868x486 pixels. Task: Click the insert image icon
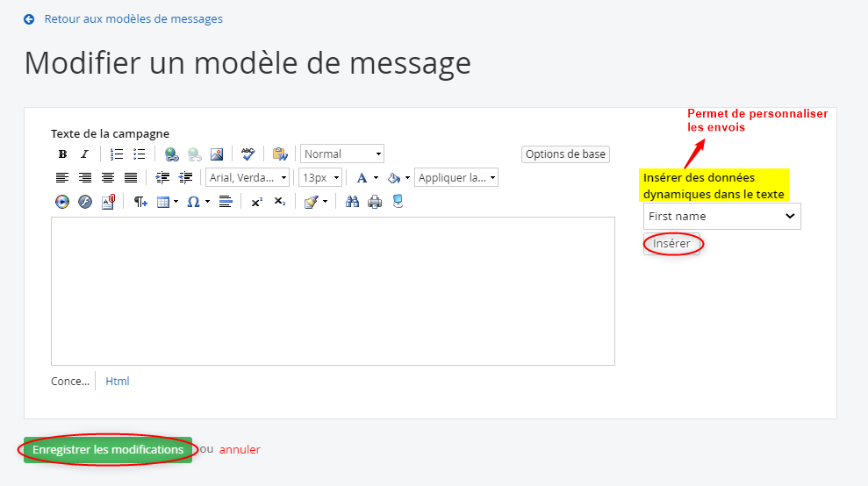click(x=217, y=154)
